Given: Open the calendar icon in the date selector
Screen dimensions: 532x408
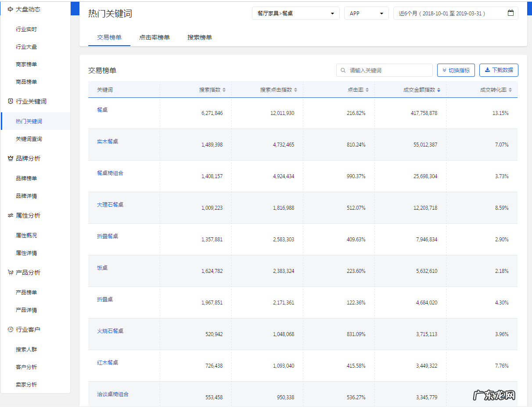Looking at the screenshot, I should (x=510, y=13).
